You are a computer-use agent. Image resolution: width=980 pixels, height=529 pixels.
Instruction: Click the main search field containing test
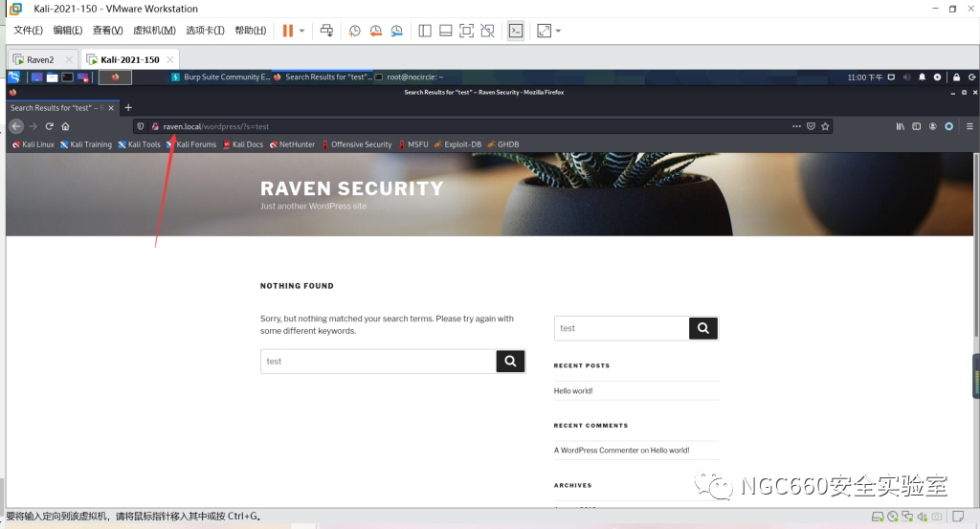click(378, 362)
